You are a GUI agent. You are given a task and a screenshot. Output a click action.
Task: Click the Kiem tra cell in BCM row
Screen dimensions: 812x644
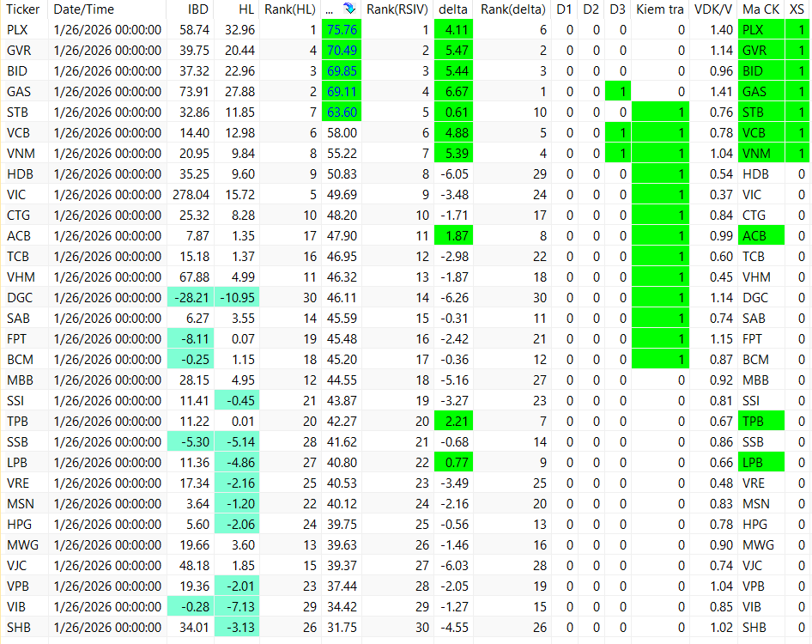[x=660, y=360]
